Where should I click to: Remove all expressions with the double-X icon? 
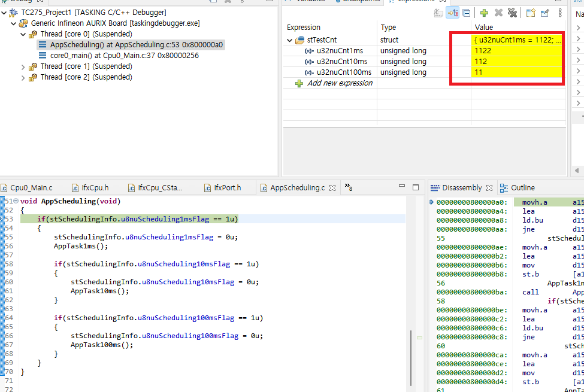[x=513, y=13]
